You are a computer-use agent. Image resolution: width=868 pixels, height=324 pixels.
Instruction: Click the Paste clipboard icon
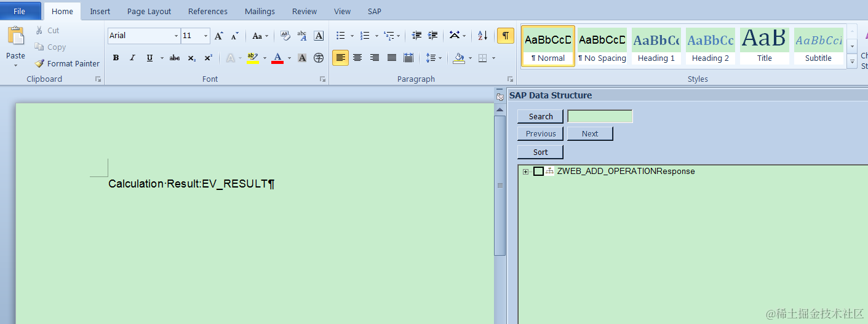click(15, 36)
